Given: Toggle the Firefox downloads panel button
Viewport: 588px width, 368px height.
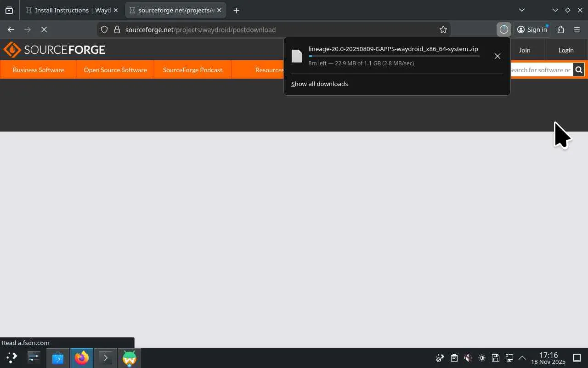Looking at the screenshot, I should coord(504,29).
